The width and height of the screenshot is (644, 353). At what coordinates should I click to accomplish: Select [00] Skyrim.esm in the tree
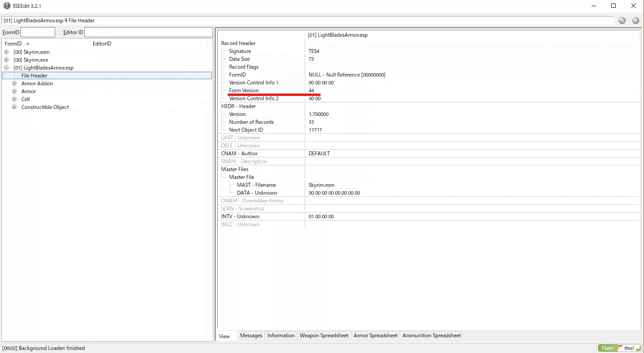[31, 52]
